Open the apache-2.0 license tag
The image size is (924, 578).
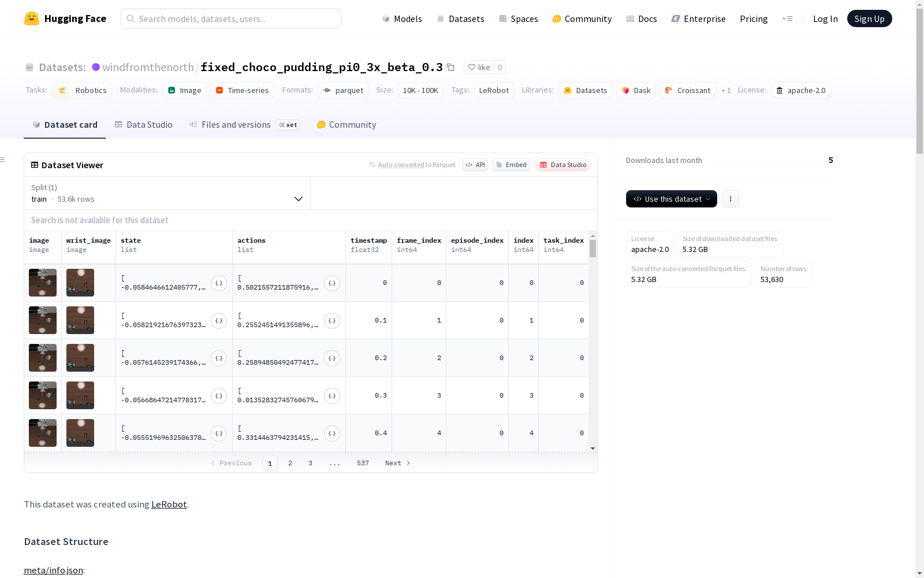pos(801,90)
